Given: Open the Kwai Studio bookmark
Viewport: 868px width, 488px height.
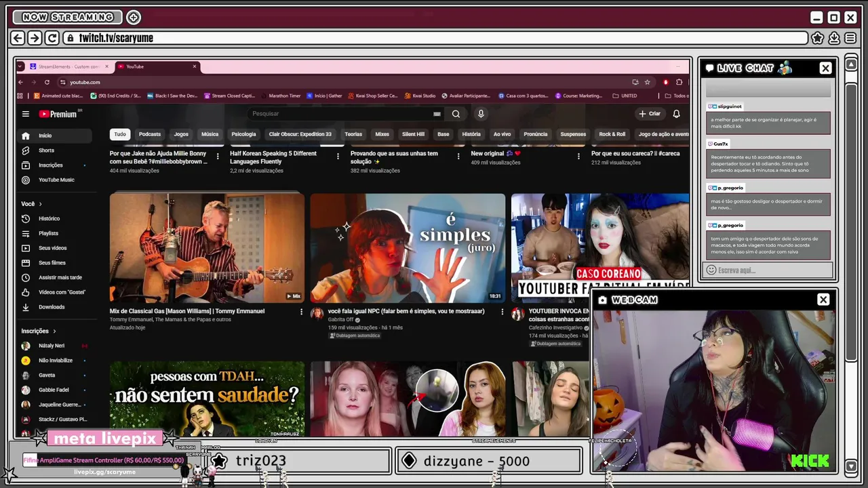Looking at the screenshot, I should [x=420, y=96].
